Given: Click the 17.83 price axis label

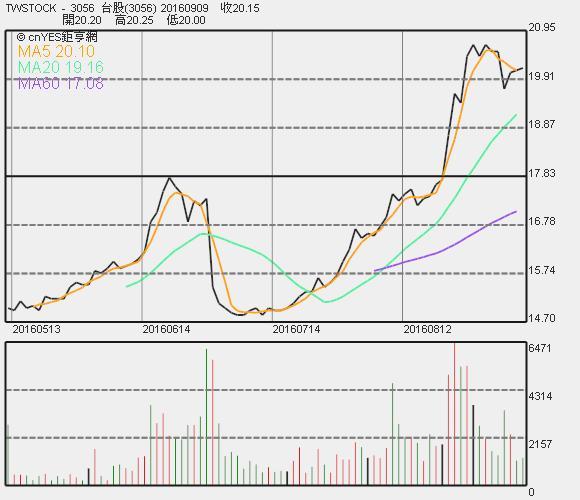Looking at the screenshot, I should 542,173.
